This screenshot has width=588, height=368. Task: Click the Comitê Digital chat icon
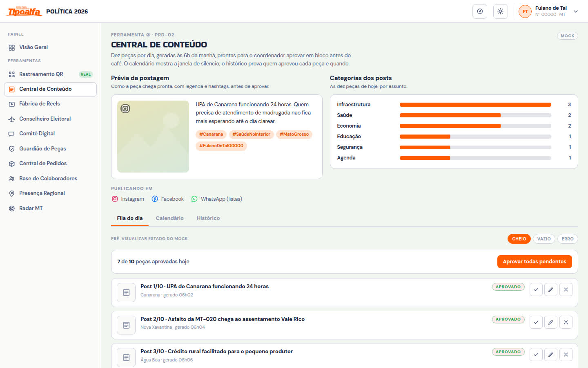pos(12,134)
